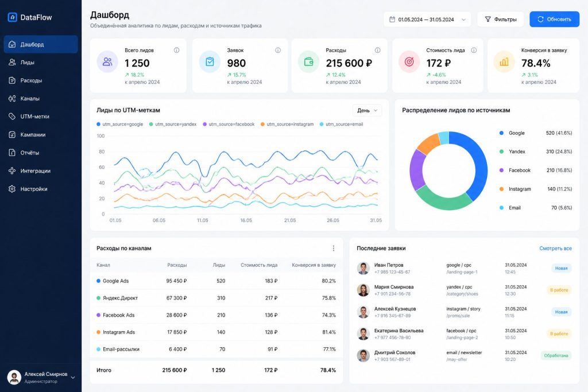Click the Email-рассылки channel row
This screenshot has height=392, width=588.
pyautogui.click(x=216, y=350)
